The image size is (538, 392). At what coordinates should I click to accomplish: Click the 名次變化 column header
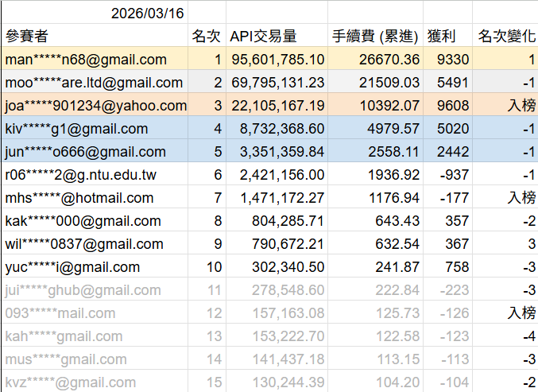506,36
